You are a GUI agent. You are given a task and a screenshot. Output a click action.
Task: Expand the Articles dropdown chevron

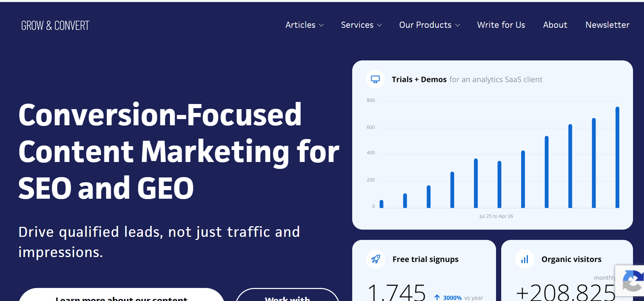click(x=321, y=25)
